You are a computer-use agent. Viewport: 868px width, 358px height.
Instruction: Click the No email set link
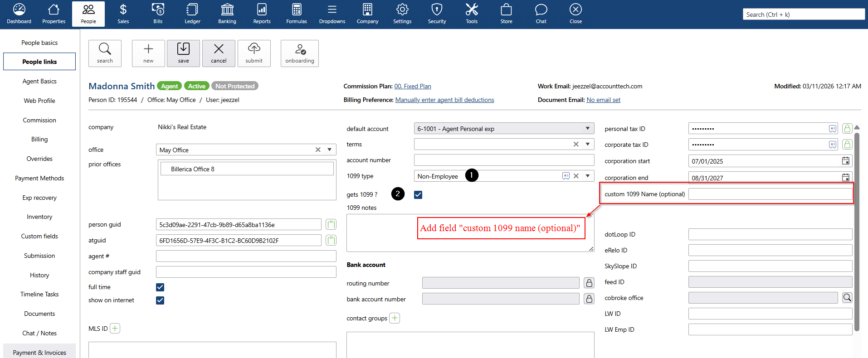click(603, 100)
